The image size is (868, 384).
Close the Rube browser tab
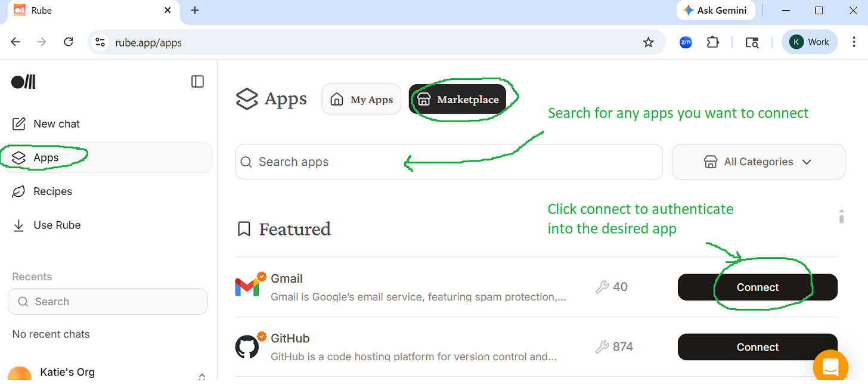click(x=168, y=10)
